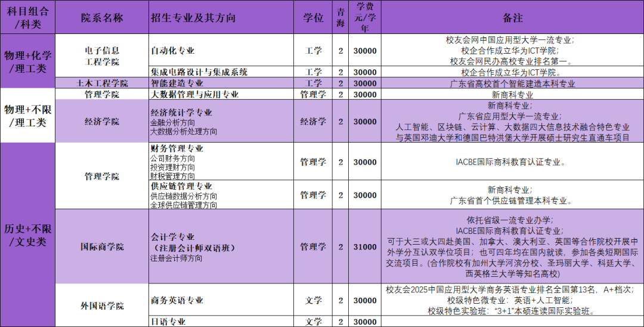The image size is (644, 327).
Task: Click 广东省高校首个智能建造本科专业 remark
Action: [512, 84]
